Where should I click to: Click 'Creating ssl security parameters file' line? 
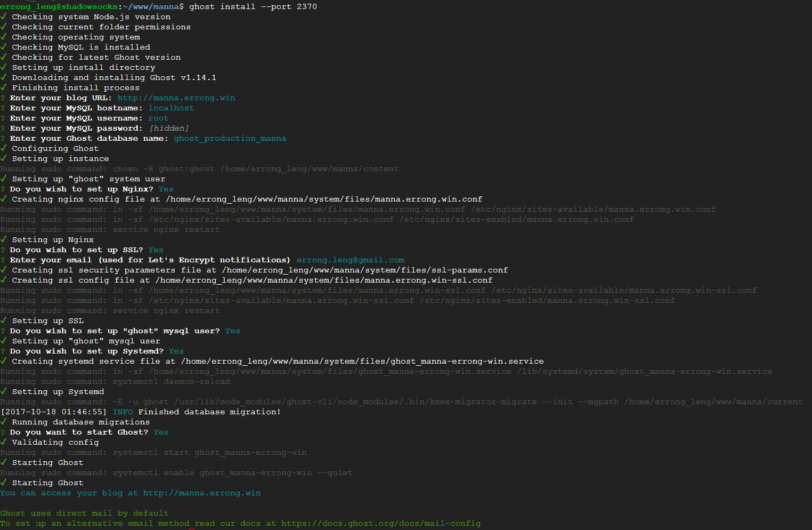(x=254, y=270)
